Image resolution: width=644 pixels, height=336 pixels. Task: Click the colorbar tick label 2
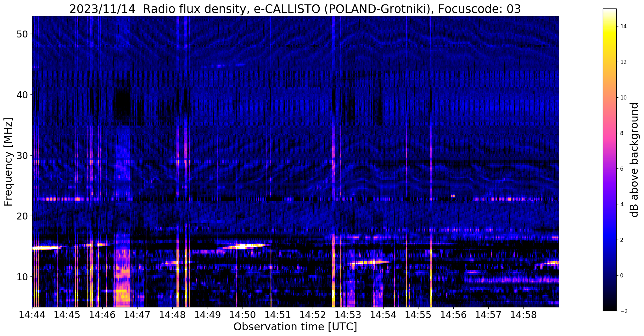click(621, 240)
